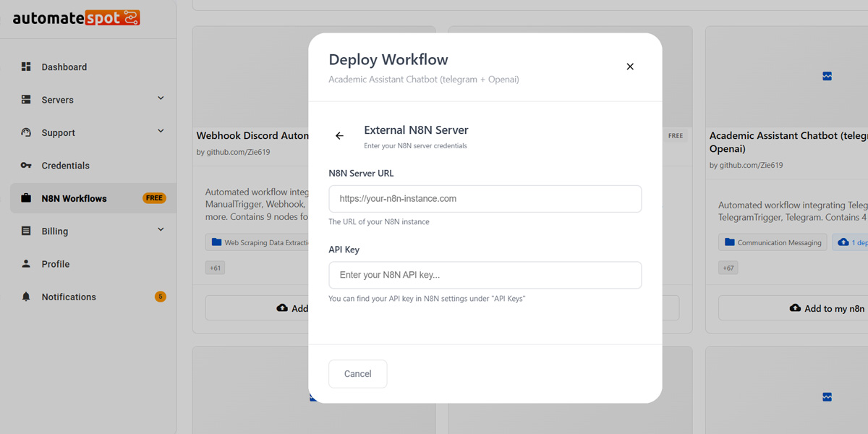Click the Support headset icon
Image resolution: width=868 pixels, height=434 pixels.
coord(26,132)
